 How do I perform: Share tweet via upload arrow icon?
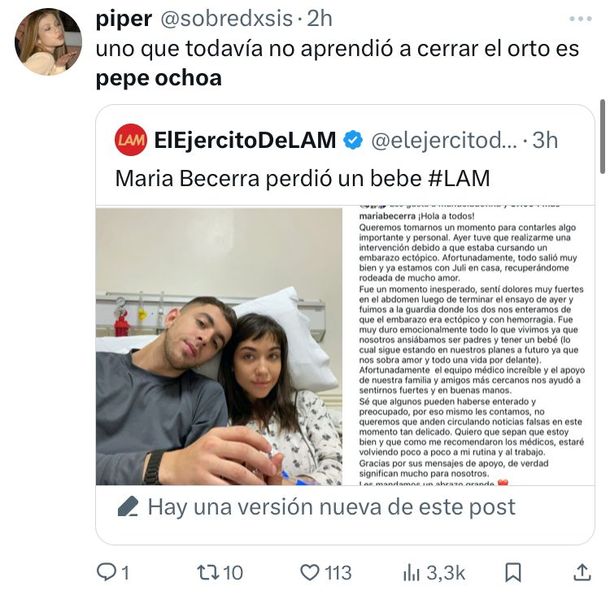coord(582,572)
